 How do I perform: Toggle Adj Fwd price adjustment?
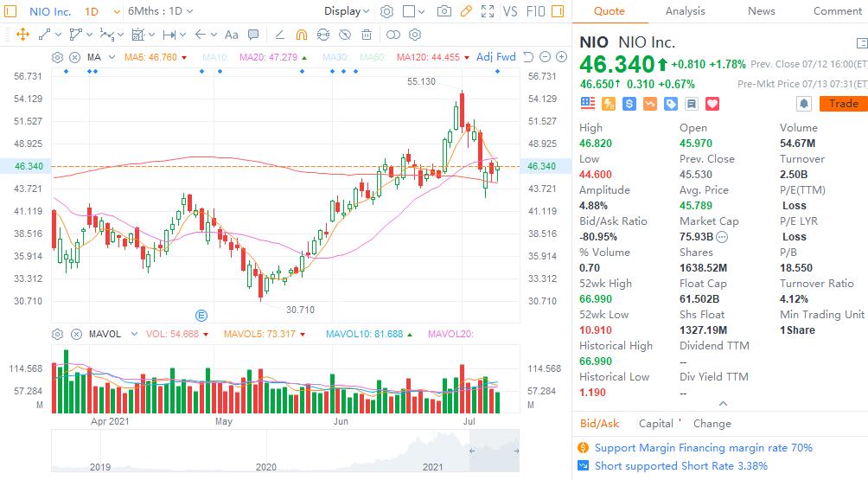(x=495, y=57)
